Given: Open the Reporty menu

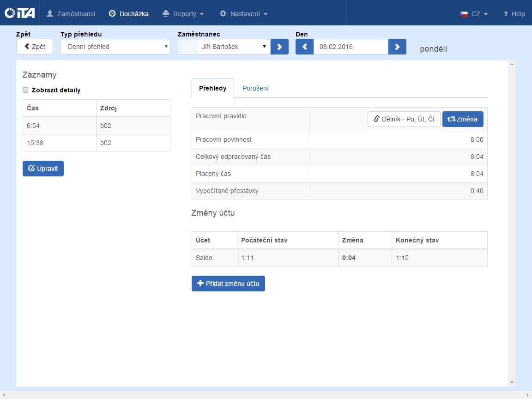Looking at the screenshot, I should click(183, 14).
